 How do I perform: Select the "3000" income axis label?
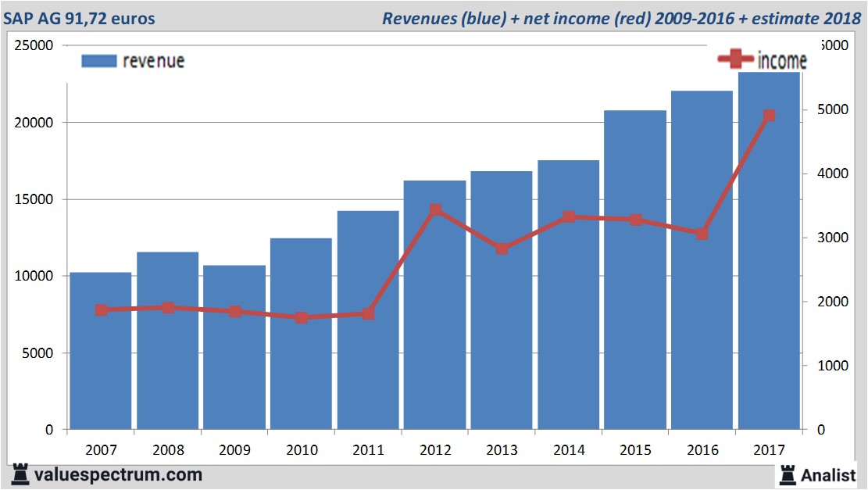[833, 238]
